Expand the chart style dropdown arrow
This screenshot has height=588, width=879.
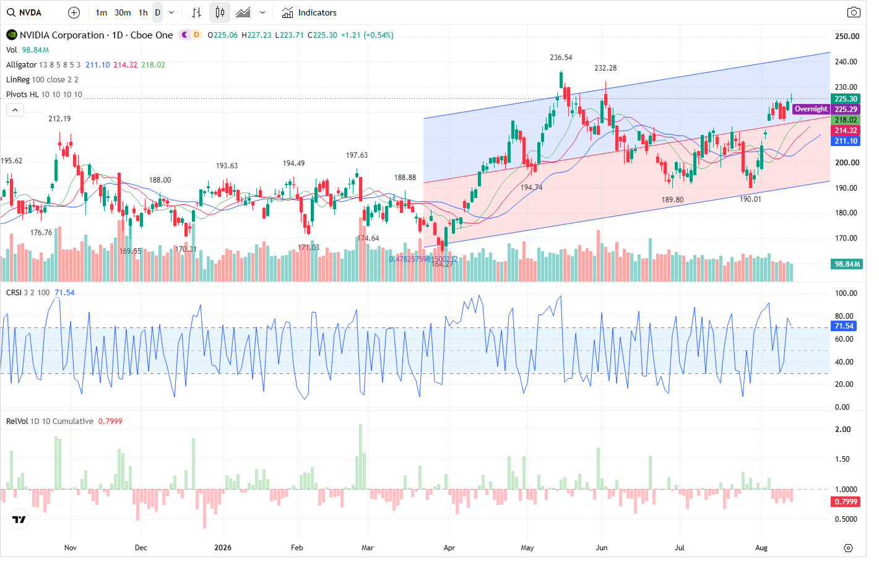[262, 12]
